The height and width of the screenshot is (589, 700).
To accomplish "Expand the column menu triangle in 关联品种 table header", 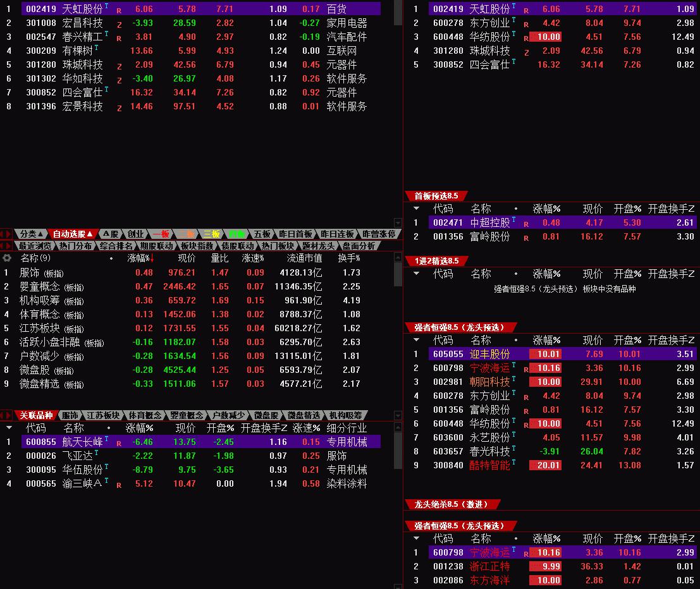I will (x=9, y=428).
